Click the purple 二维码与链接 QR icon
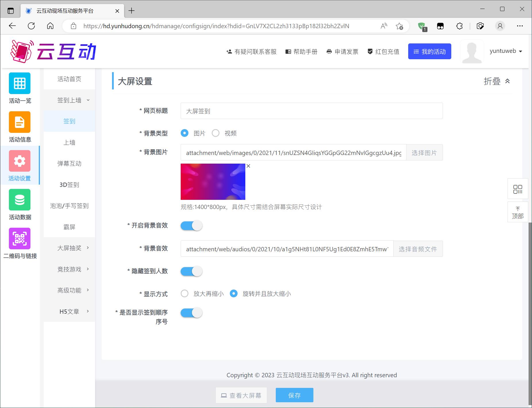The image size is (532, 408). point(20,239)
